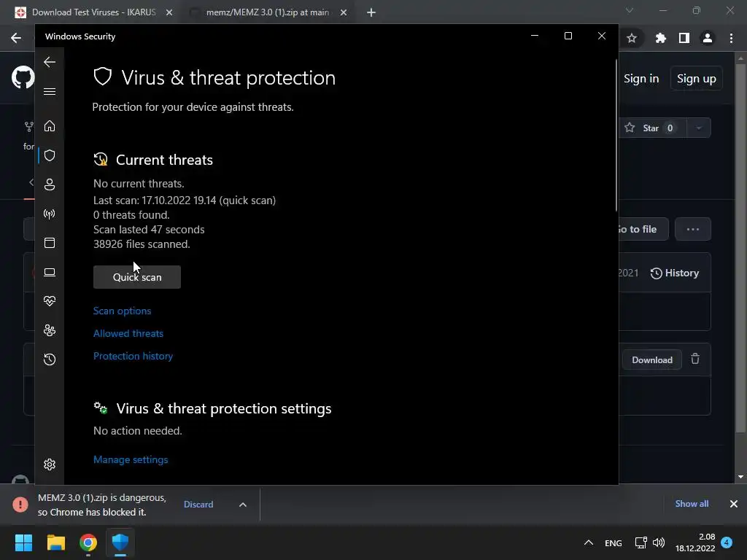Show all downloads in Chrome

(x=692, y=504)
